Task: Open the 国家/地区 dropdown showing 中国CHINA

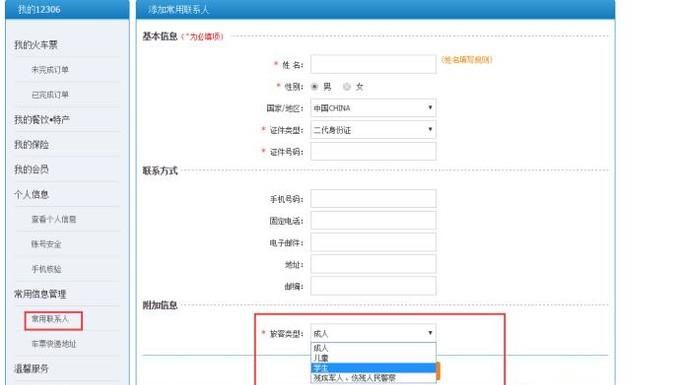Action: point(373,108)
